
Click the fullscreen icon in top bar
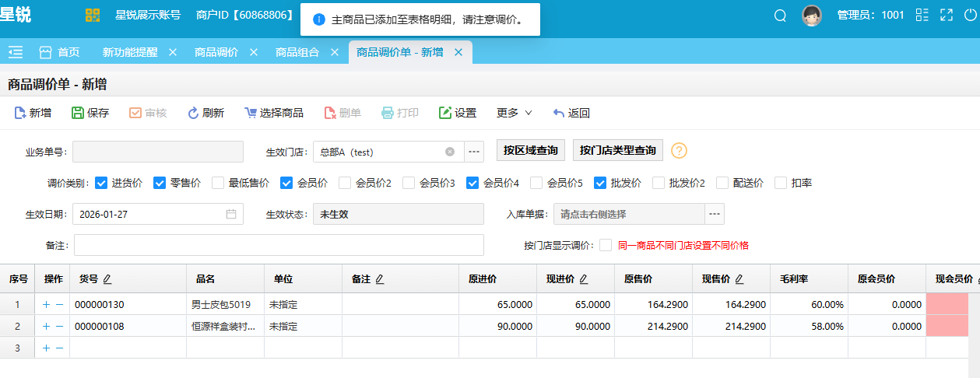coord(947,15)
